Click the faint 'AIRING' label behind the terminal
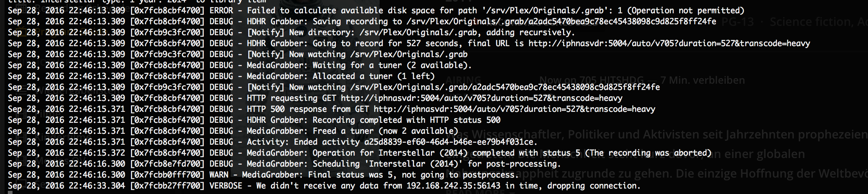 (463, 81)
